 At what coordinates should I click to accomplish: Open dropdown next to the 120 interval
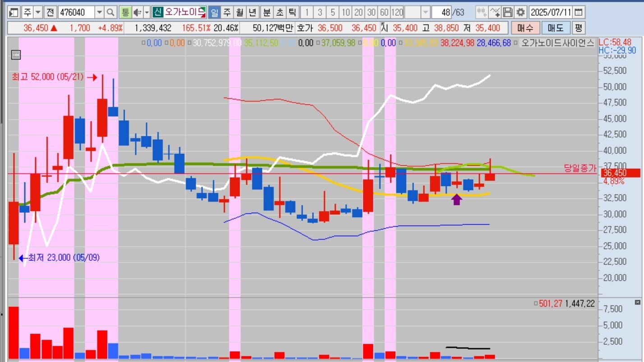[425, 12]
